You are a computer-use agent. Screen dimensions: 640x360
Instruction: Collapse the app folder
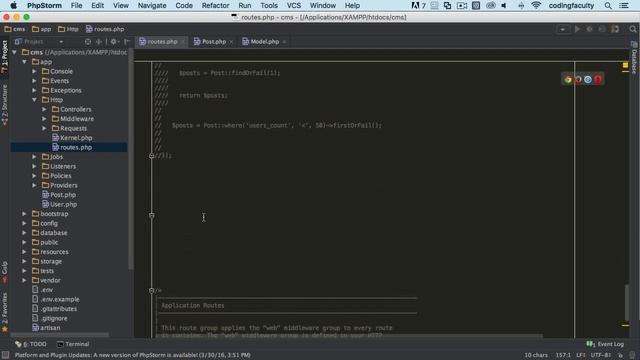[24, 62]
